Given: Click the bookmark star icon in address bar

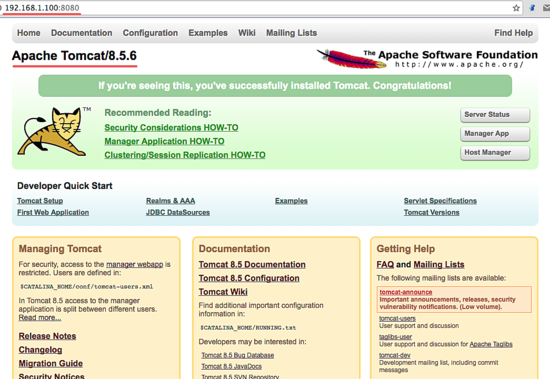Looking at the screenshot, I should (516, 8).
